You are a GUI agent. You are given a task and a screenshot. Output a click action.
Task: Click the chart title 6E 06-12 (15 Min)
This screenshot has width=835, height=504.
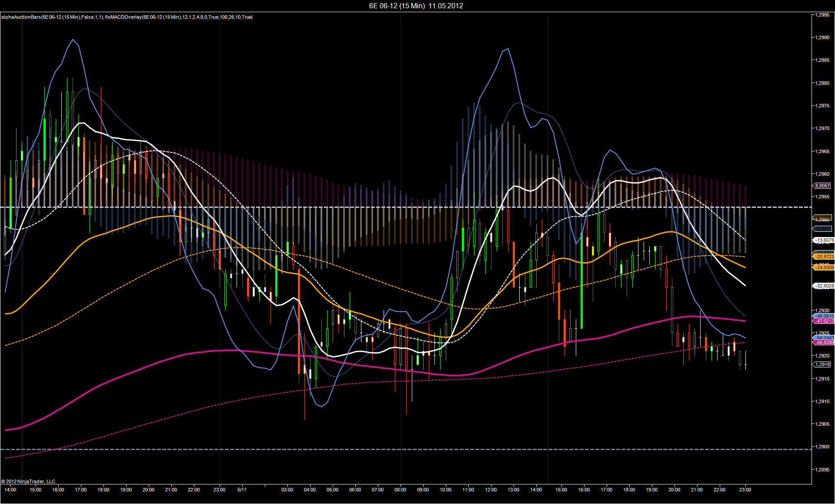coord(397,6)
